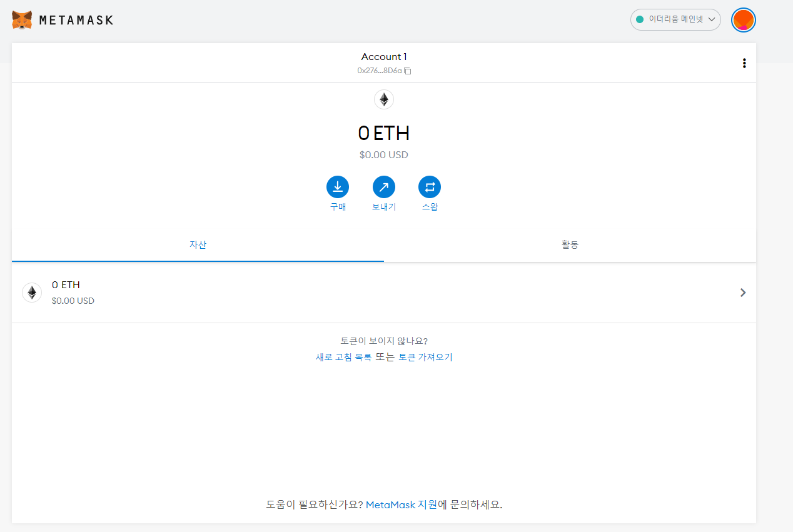Click the 도움이 필요하신가요? text
The height and width of the screenshot is (532, 793).
(x=315, y=504)
